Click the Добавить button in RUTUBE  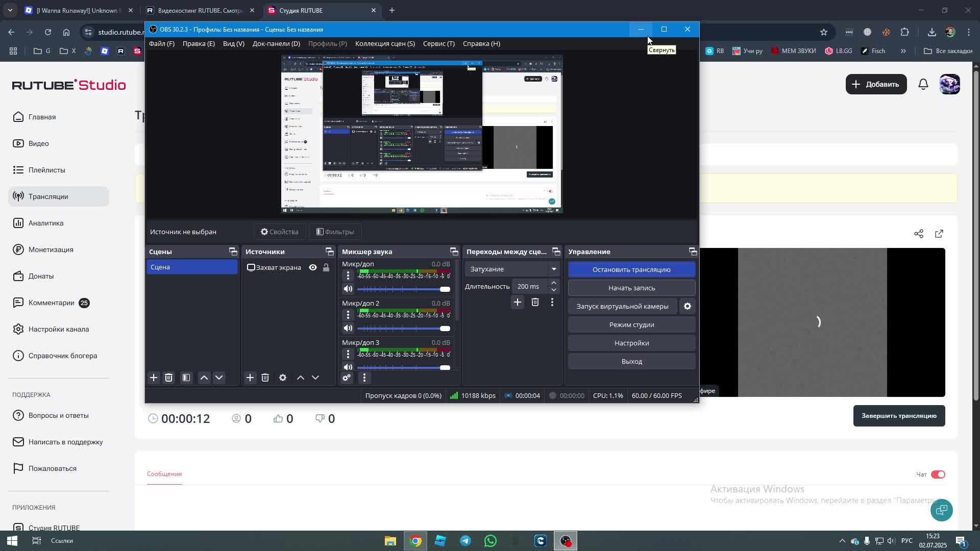point(876,84)
